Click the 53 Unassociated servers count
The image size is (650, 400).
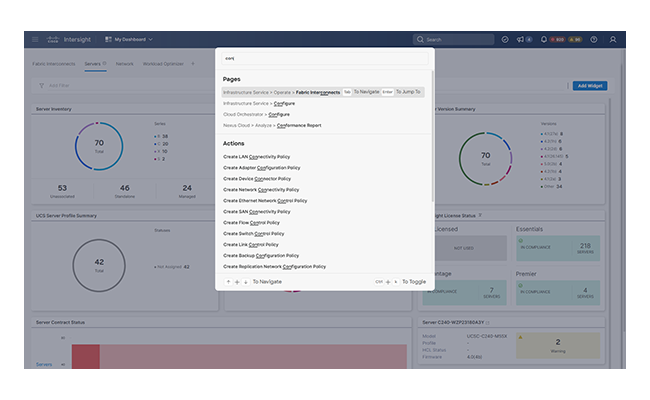pos(62,191)
